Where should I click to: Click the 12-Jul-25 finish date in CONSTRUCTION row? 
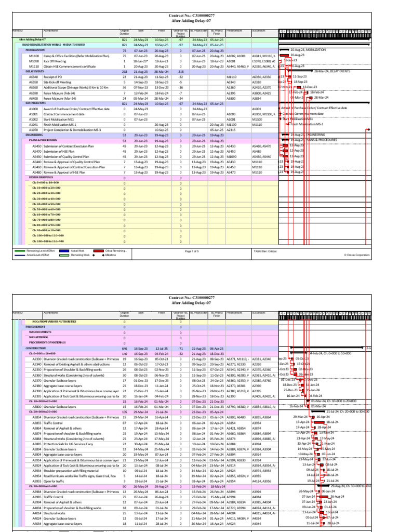point(162,348)
